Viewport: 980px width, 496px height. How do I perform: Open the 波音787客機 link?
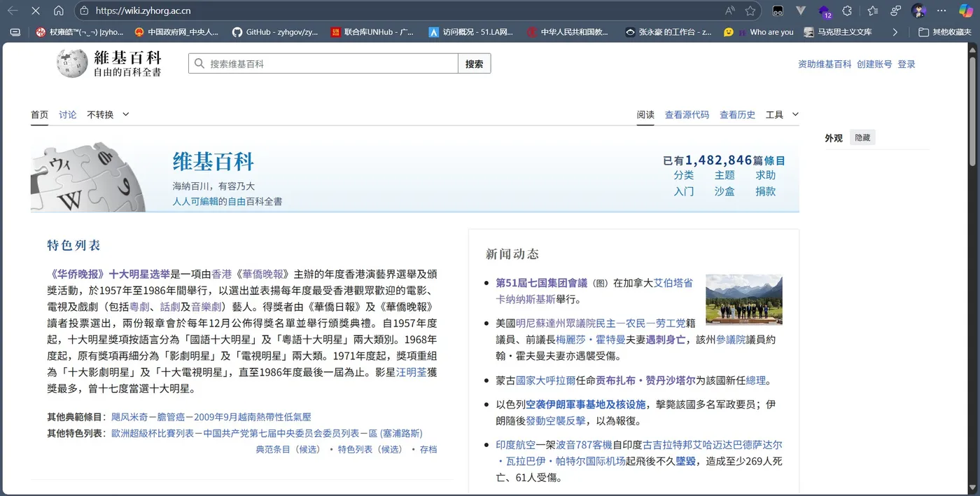(584, 445)
